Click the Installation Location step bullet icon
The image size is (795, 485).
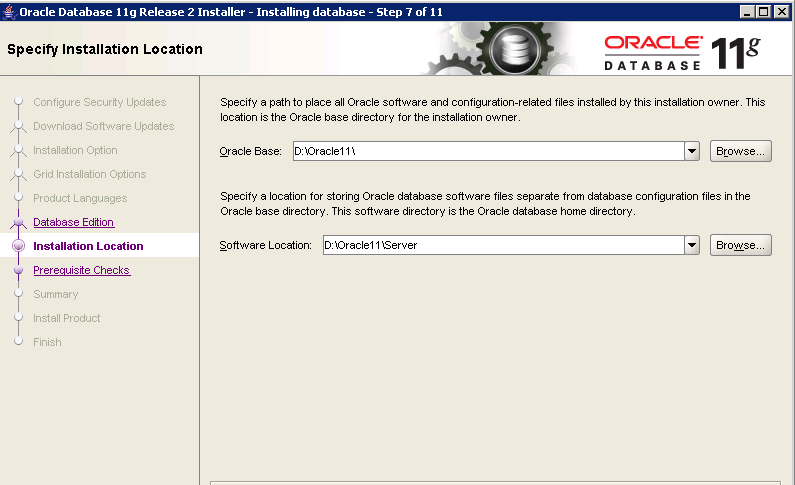18,246
